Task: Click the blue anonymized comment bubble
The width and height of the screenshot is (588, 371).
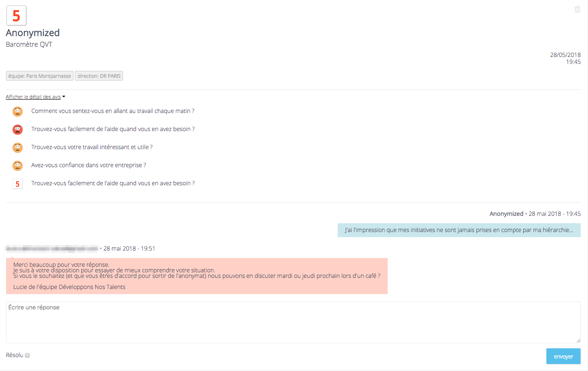Action: pos(459,230)
